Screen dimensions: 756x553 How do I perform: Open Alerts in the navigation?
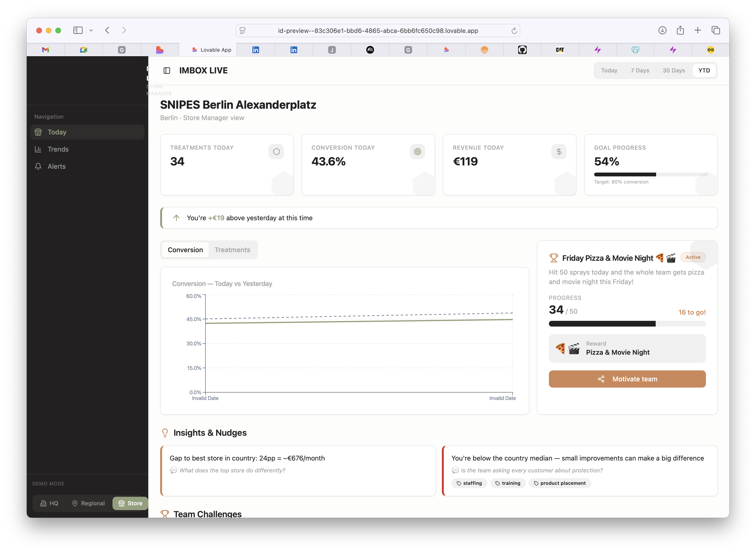coord(87,166)
